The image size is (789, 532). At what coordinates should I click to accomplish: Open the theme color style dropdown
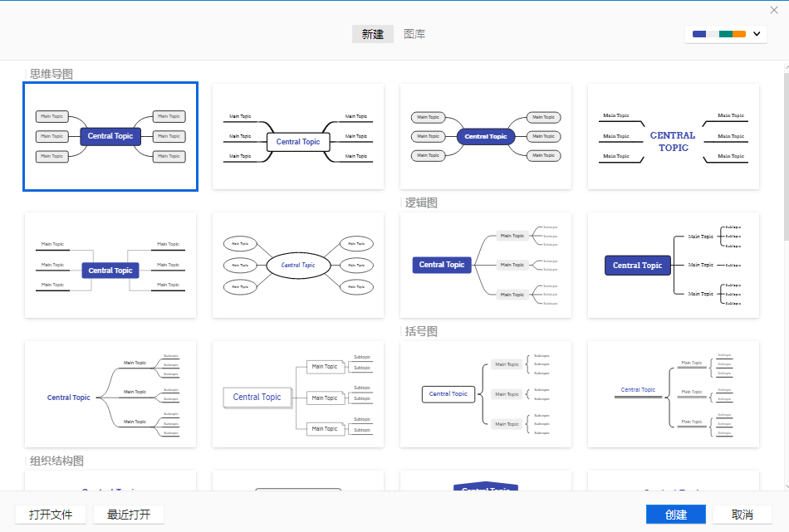tap(755, 33)
